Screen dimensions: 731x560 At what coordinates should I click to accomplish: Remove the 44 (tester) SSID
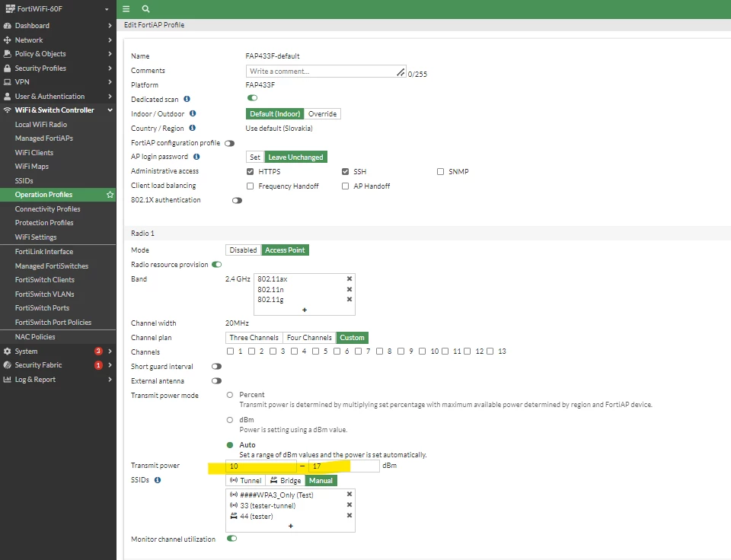click(350, 515)
